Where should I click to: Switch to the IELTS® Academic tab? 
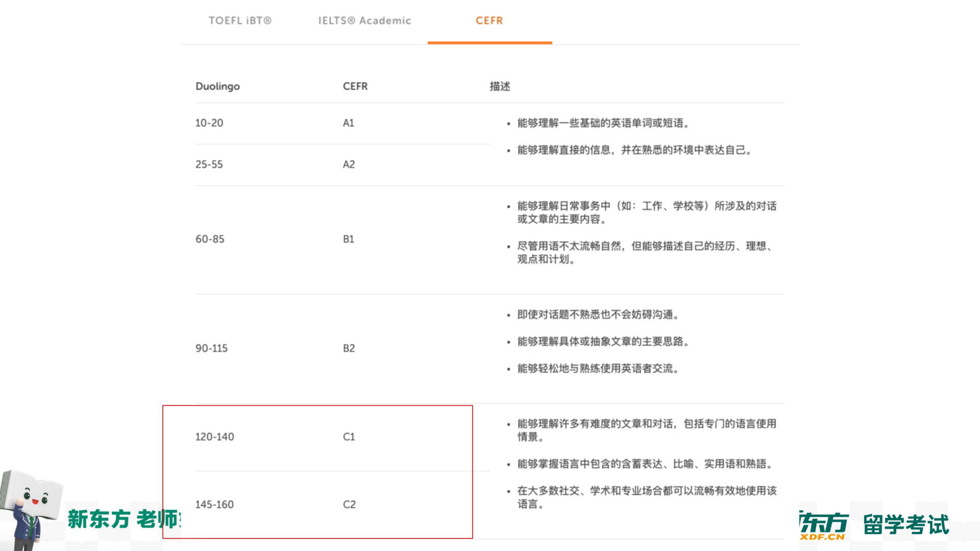(364, 20)
